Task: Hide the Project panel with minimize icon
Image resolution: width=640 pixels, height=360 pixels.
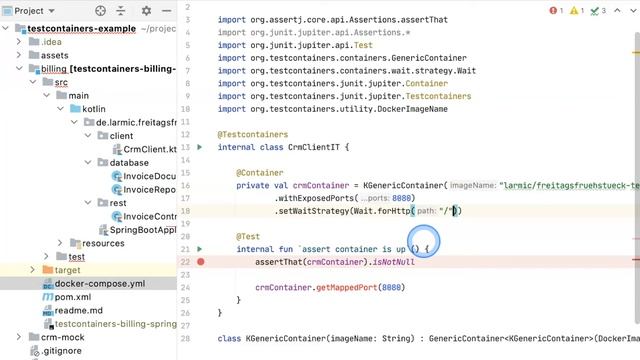Action: click(x=167, y=11)
